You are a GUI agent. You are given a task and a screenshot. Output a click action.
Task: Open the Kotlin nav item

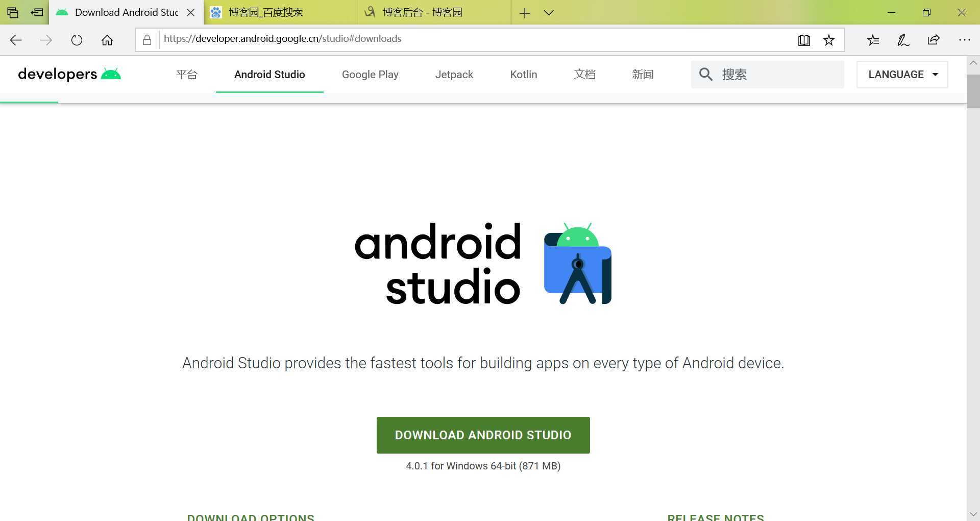point(524,75)
